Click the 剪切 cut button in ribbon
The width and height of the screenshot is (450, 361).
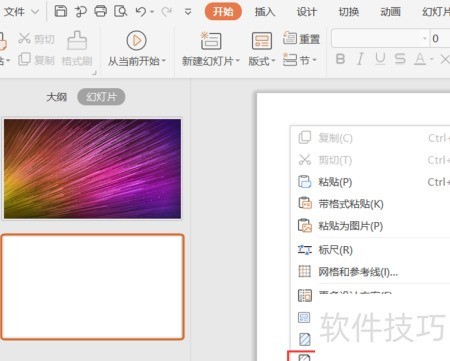coord(36,39)
